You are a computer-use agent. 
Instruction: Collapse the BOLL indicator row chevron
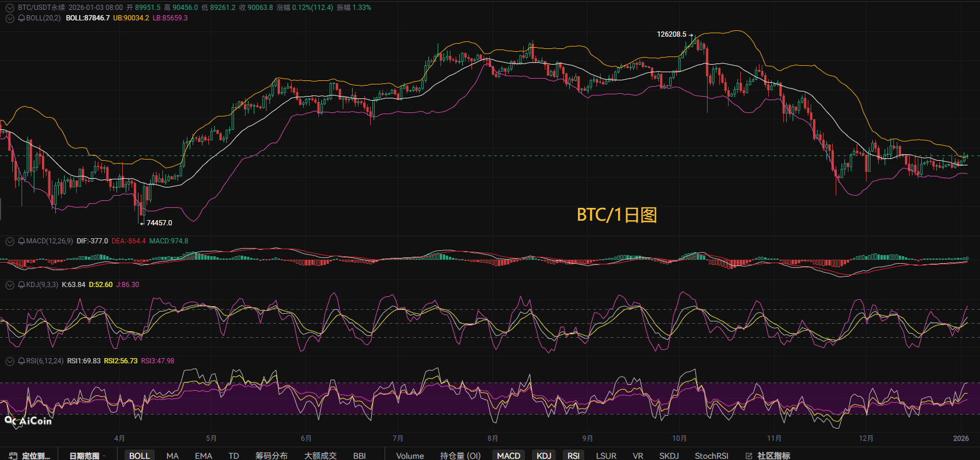pos(10,18)
